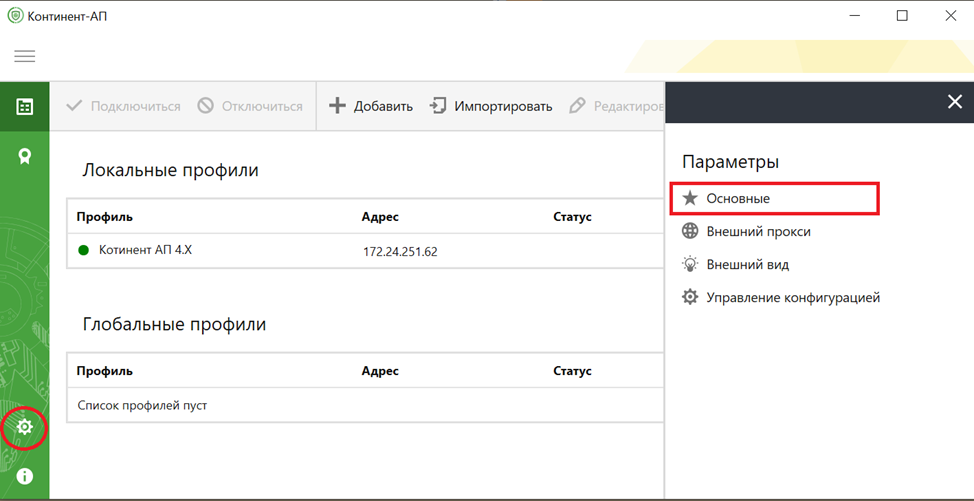
Task: Click the Подключиться toolbar button
Action: (123, 106)
